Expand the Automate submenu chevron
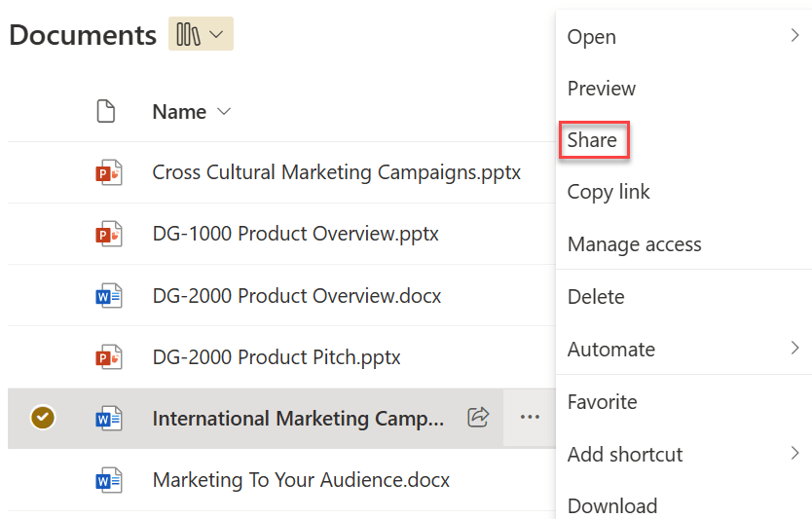Image resolution: width=812 pixels, height=519 pixels. pyautogui.click(x=794, y=348)
